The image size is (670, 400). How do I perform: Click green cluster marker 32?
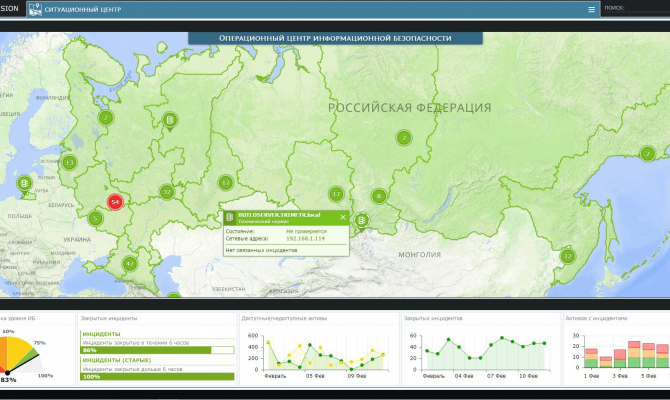point(166,192)
